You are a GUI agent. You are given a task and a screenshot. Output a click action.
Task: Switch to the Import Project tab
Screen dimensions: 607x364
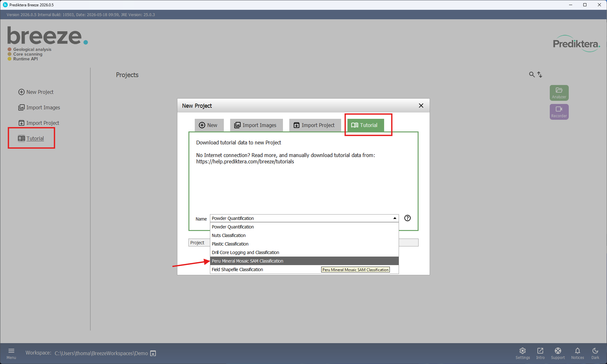coord(315,125)
